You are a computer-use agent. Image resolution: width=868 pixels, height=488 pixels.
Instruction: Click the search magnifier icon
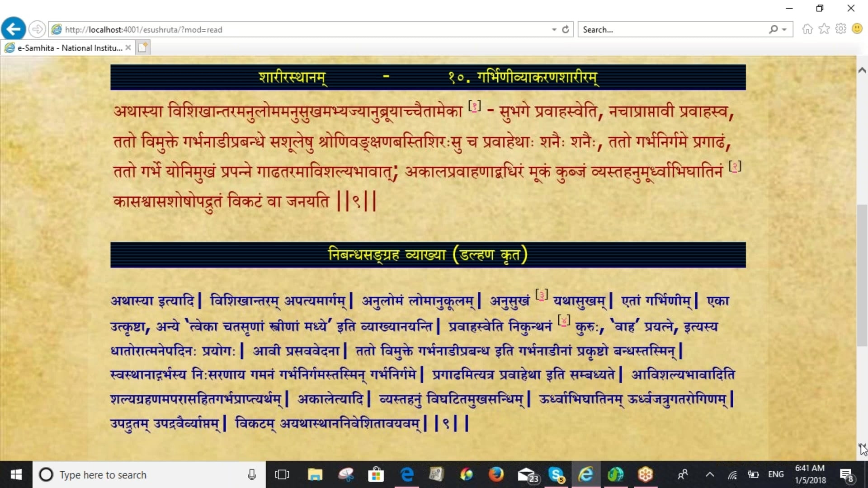tap(774, 29)
